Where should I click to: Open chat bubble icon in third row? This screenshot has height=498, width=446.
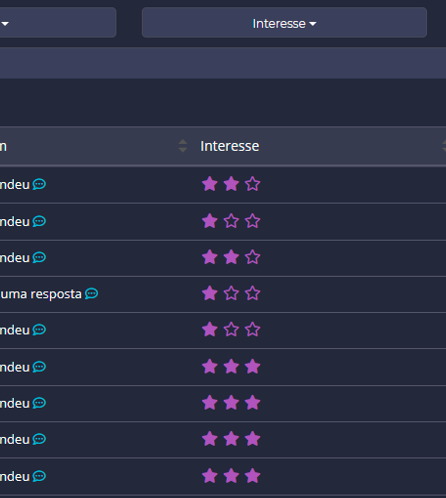[x=39, y=257]
